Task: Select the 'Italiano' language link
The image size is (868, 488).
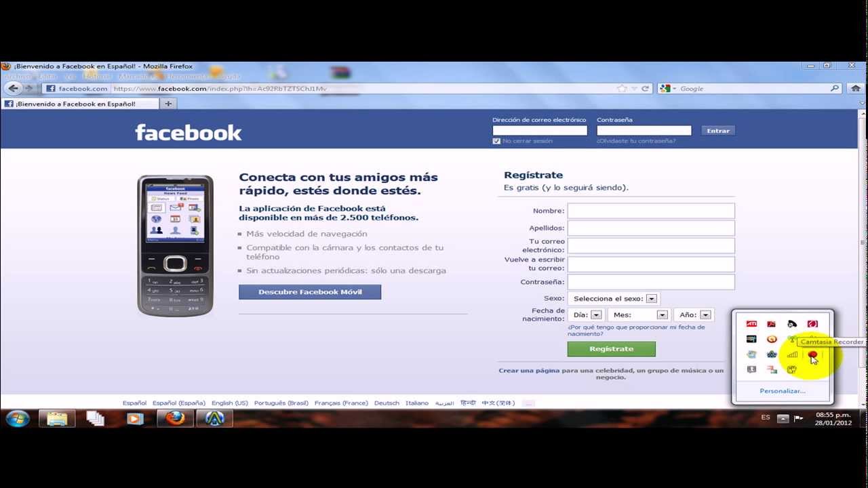Action: (417, 403)
